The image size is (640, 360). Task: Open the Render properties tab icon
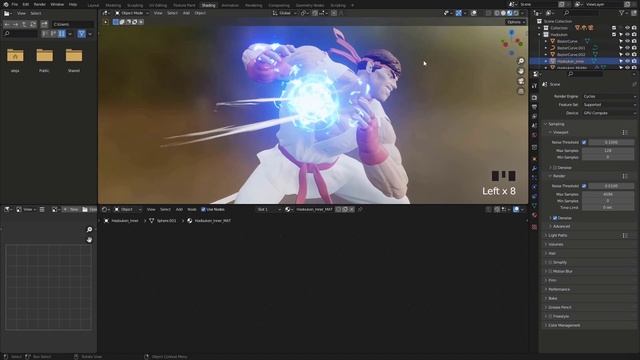click(534, 98)
